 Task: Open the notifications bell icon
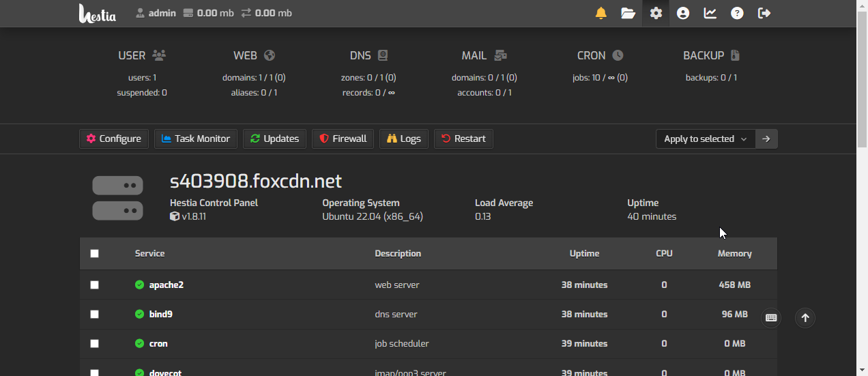click(601, 13)
